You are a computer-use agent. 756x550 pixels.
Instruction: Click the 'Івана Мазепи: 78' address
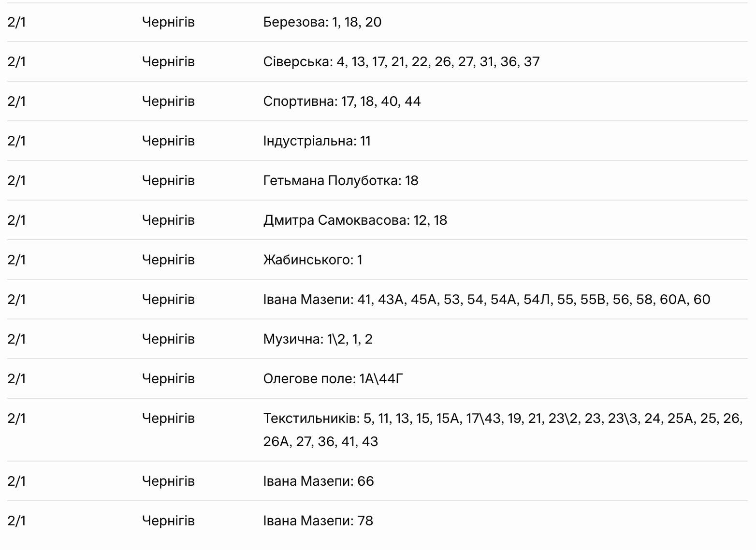[318, 521]
